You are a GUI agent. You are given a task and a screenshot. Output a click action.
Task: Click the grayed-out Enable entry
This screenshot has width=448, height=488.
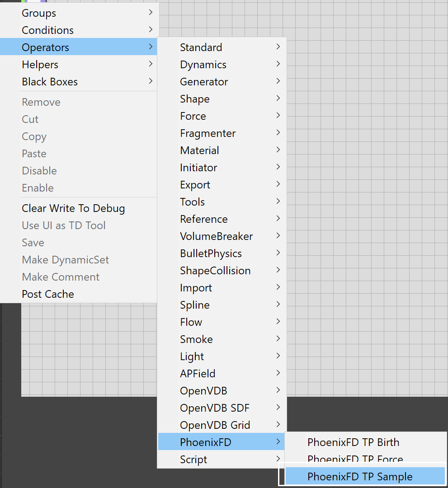(79, 188)
